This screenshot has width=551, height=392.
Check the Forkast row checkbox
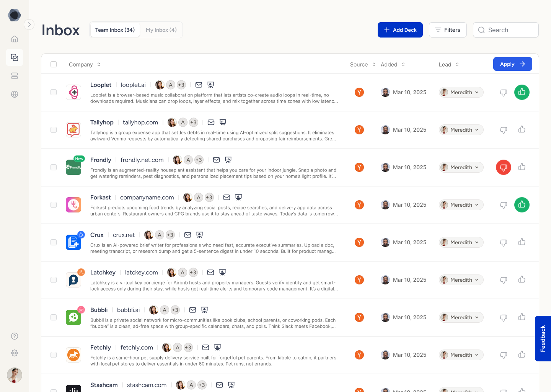(54, 205)
